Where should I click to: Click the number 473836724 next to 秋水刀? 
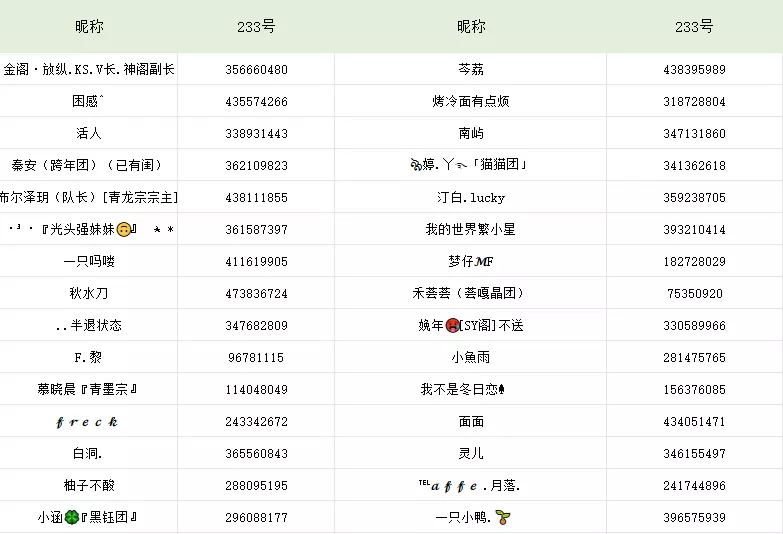[x=256, y=294]
